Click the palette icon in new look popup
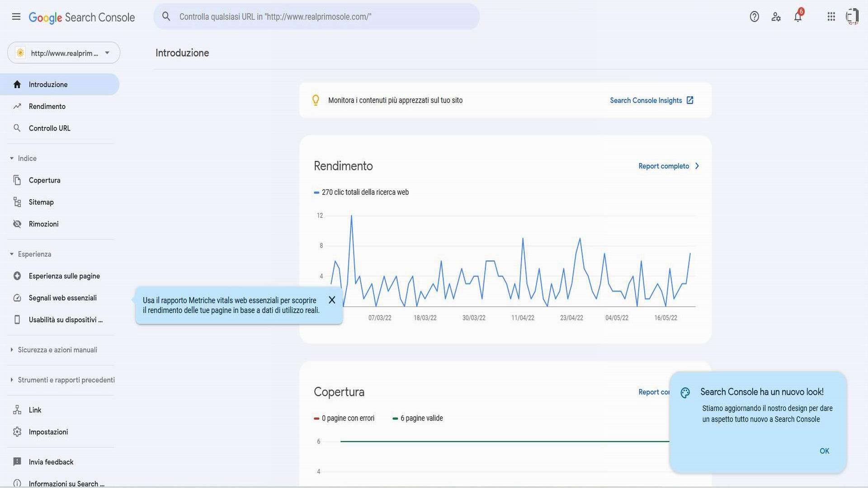Image resolution: width=868 pixels, height=488 pixels. pyautogui.click(x=685, y=393)
